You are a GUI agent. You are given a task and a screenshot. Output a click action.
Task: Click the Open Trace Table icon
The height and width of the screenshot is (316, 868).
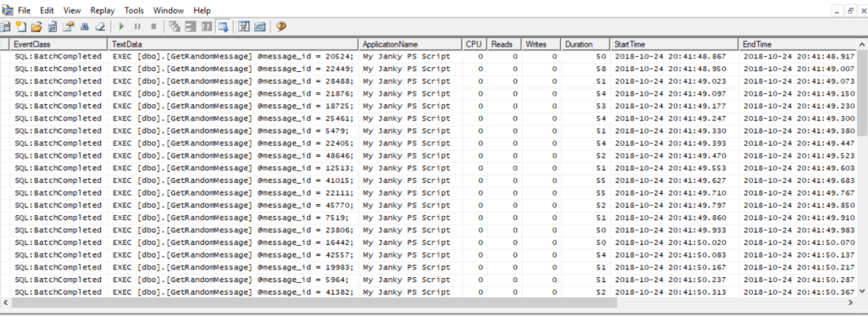tap(53, 26)
